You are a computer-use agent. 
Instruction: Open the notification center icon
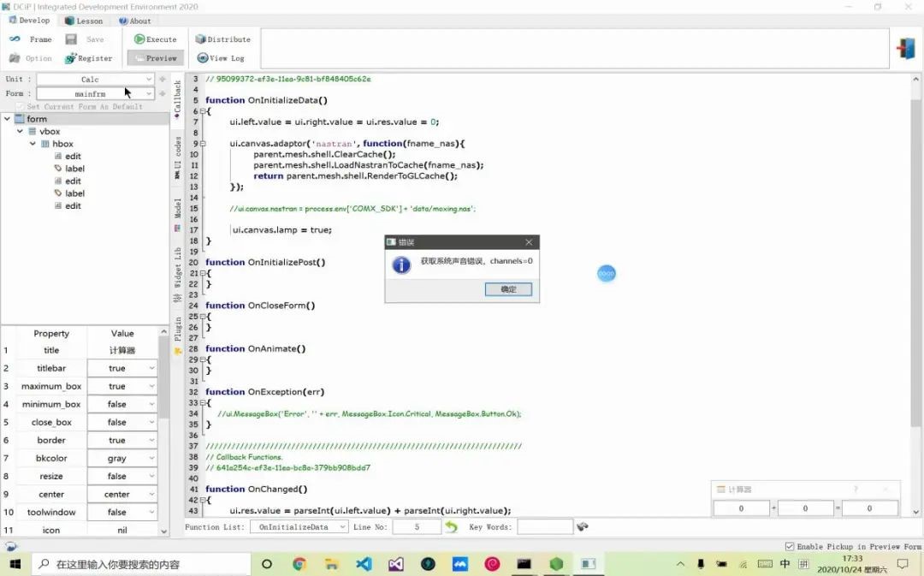pyautogui.click(x=903, y=564)
